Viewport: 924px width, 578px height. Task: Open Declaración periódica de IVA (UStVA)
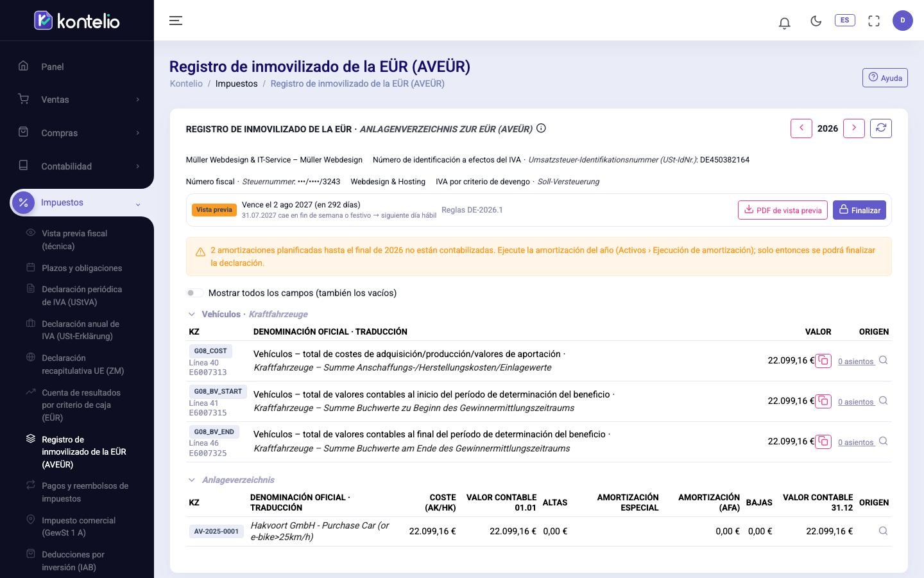(x=81, y=295)
